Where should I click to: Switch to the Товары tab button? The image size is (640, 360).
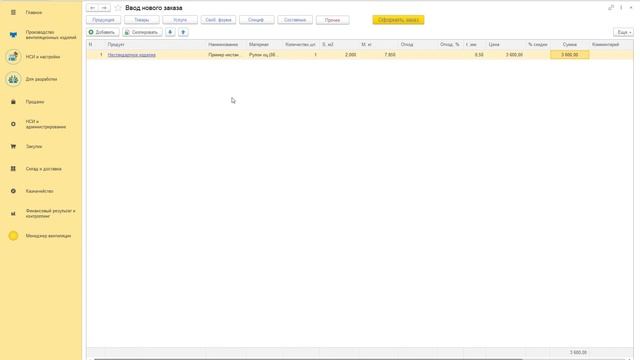[142, 20]
